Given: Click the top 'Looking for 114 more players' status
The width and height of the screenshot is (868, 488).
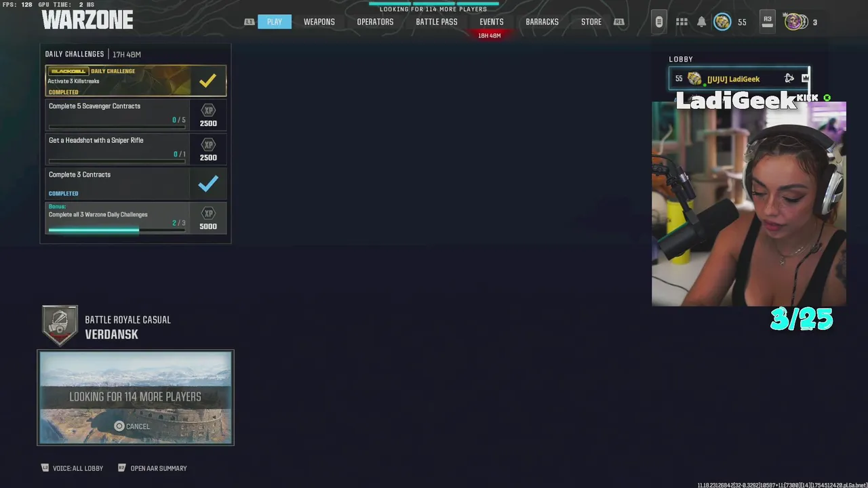Looking at the screenshot, I should [433, 9].
